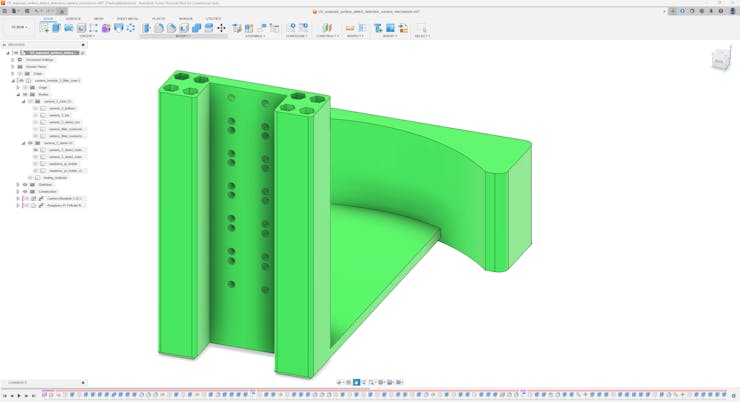Expand the Comments panel at bottom-left
This screenshot has height=402, width=740.
(x=83, y=383)
